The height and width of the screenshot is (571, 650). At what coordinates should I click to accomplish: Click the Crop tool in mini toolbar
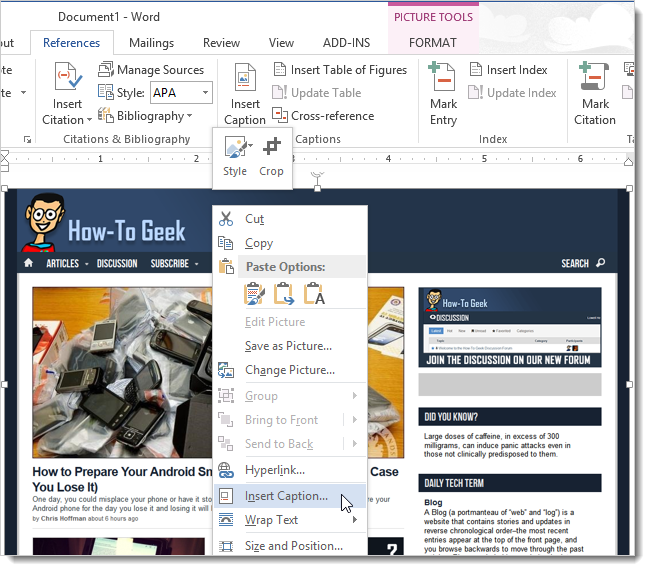272,158
